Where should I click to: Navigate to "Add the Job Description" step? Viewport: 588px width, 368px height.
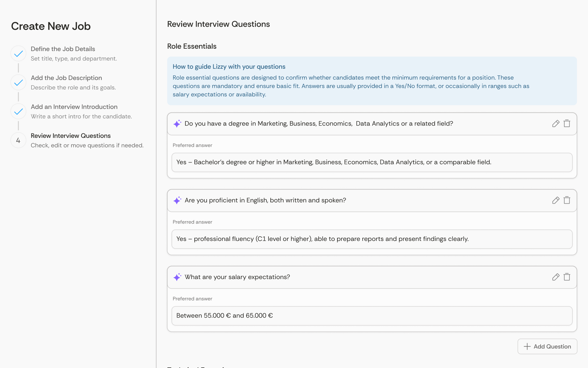[x=66, y=78]
